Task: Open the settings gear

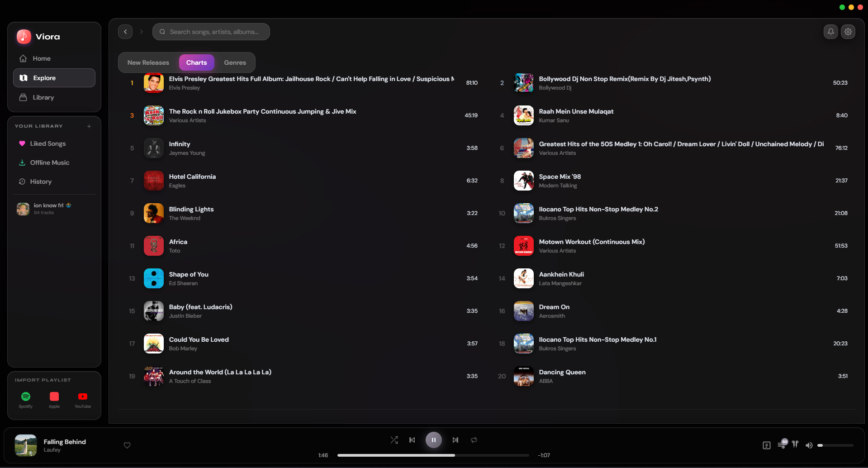Action: coord(849,32)
